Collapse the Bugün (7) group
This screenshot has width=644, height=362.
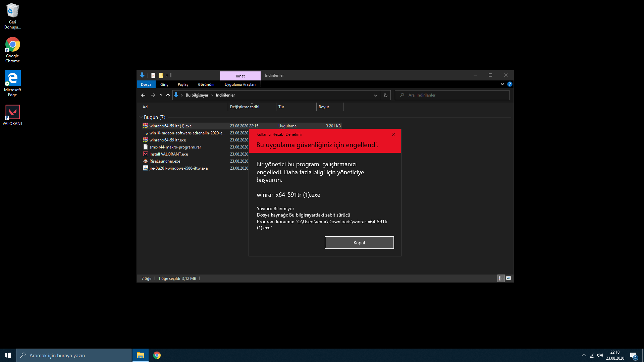click(141, 117)
